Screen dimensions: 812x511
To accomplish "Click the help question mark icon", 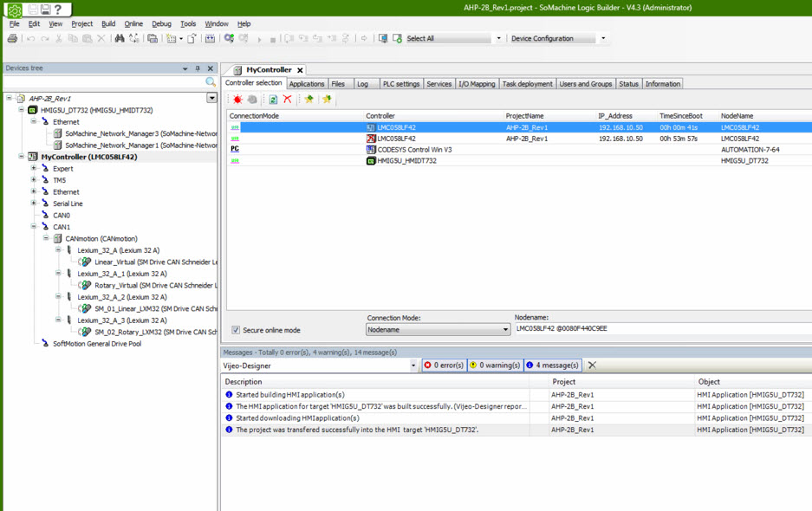I will point(59,10).
